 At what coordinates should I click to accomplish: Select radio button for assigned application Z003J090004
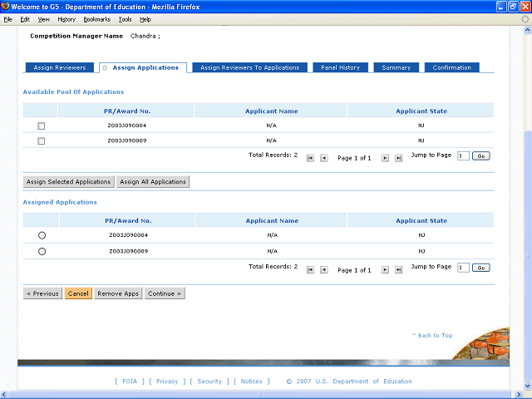[42, 236]
